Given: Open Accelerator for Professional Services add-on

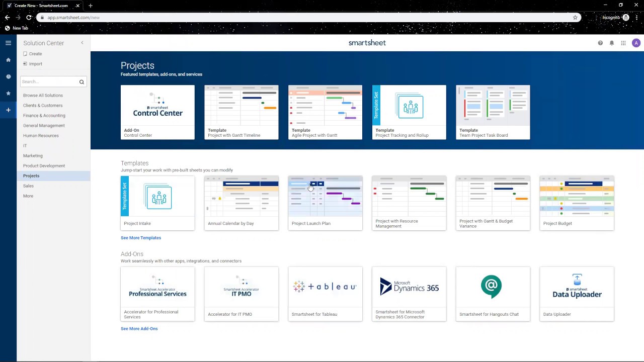Looking at the screenshot, I should click(x=157, y=294).
